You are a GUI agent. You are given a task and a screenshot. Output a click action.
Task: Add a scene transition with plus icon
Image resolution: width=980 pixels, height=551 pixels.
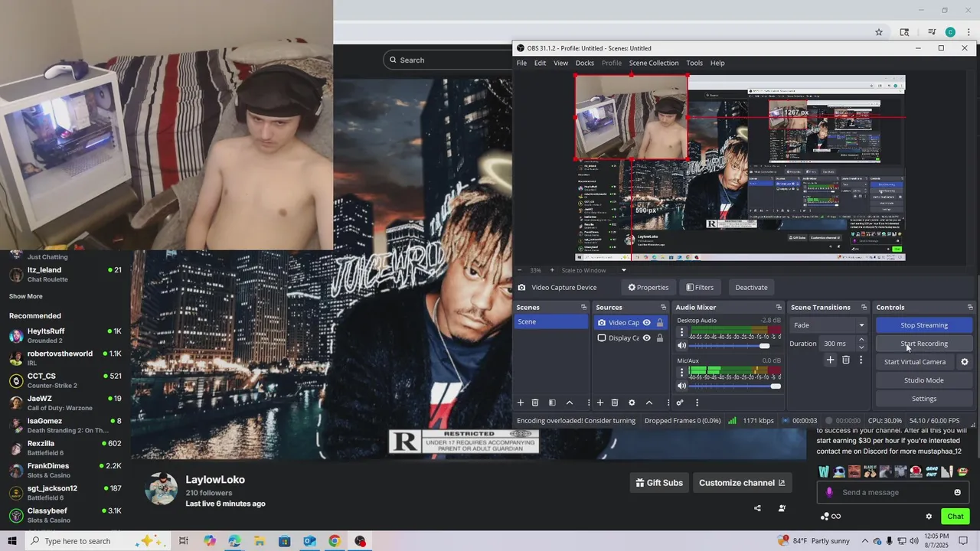coord(830,360)
